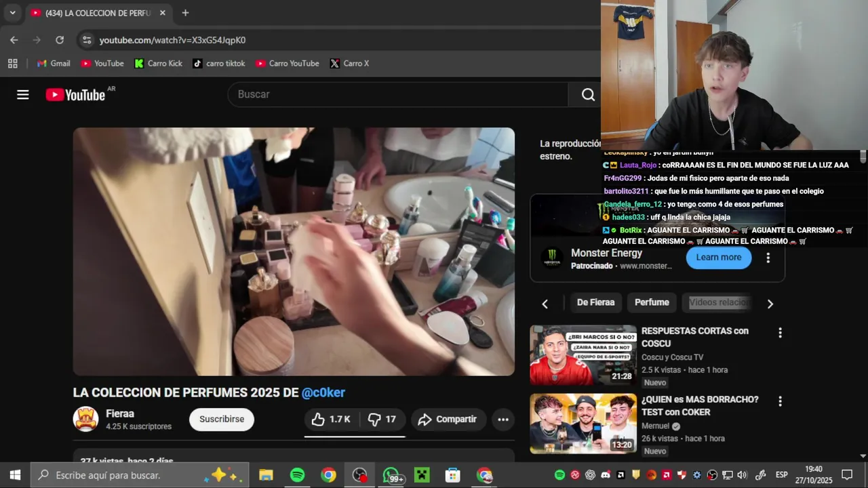Subscribe to Fieraa with Suscribirse button
Screen dimensions: 868x488
(222, 420)
